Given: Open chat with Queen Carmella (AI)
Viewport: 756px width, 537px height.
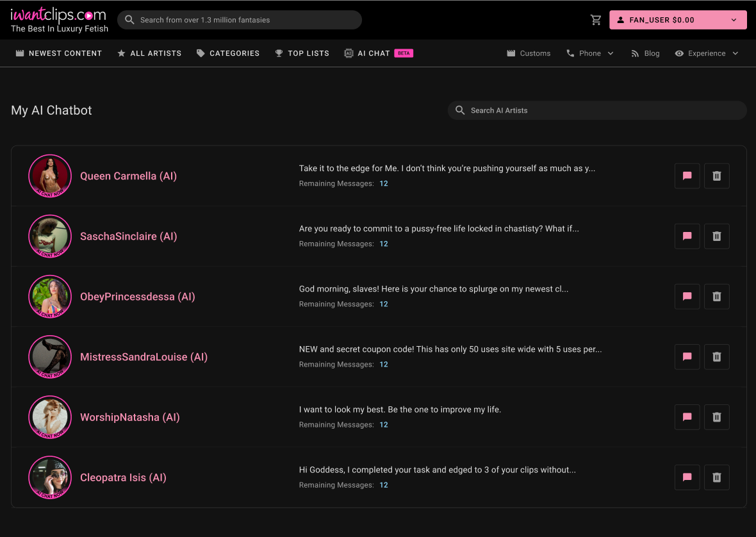Looking at the screenshot, I should tap(687, 176).
